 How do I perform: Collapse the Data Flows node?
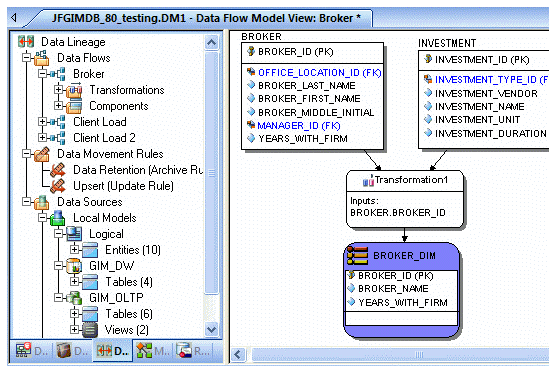(x=26, y=57)
